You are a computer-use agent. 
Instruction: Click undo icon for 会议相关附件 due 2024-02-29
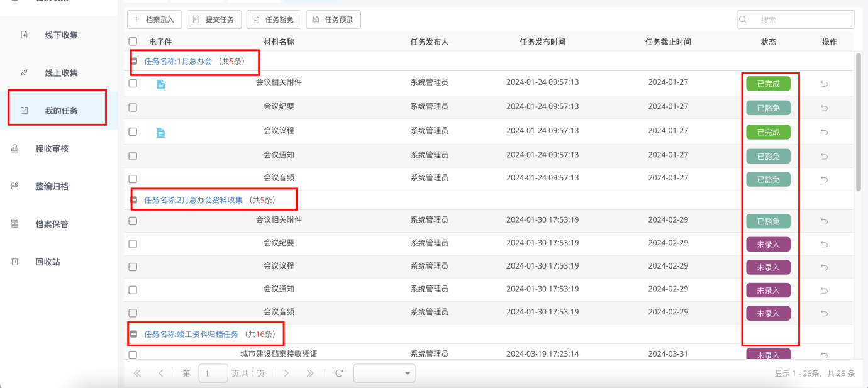tap(825, 221)
